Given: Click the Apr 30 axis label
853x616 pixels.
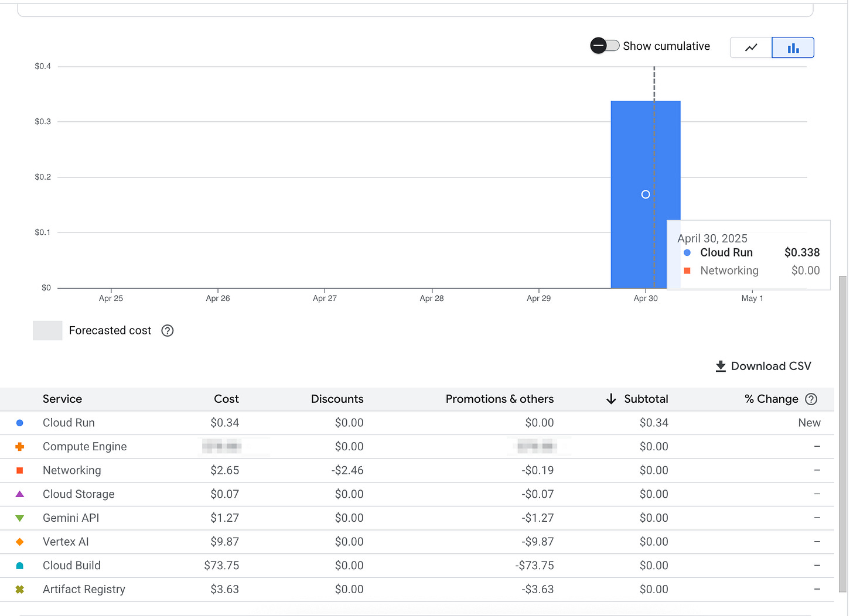Looking at the screenshot, I should 646,299.
